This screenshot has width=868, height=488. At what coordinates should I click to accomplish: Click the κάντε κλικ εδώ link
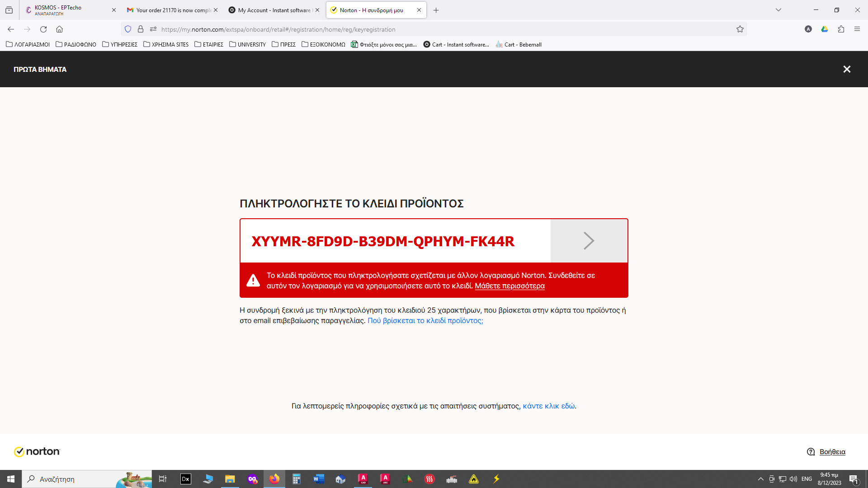tap(548, 406)
